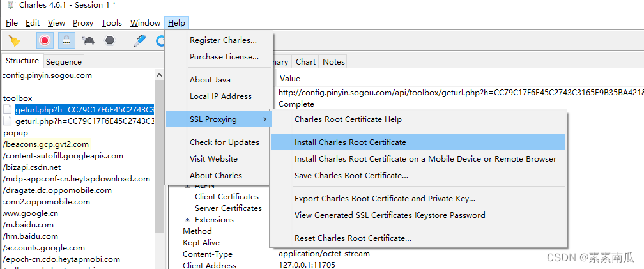This screenshot has width=644, height=269.
Task: Click file icon of unselected geturl.php row
Action: tap(8, 121)
